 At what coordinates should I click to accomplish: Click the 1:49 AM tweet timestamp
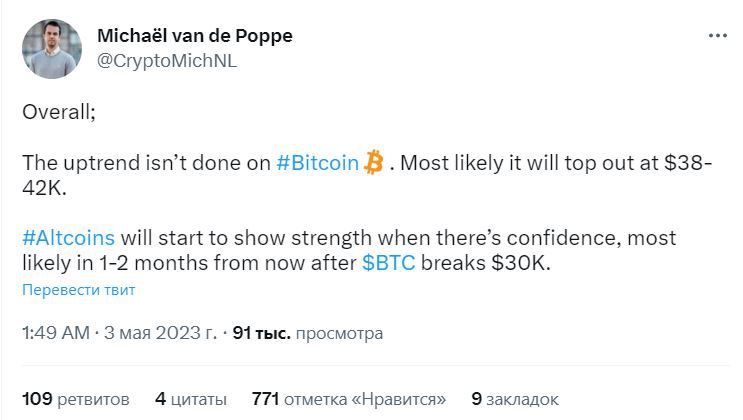click(55, 333)
